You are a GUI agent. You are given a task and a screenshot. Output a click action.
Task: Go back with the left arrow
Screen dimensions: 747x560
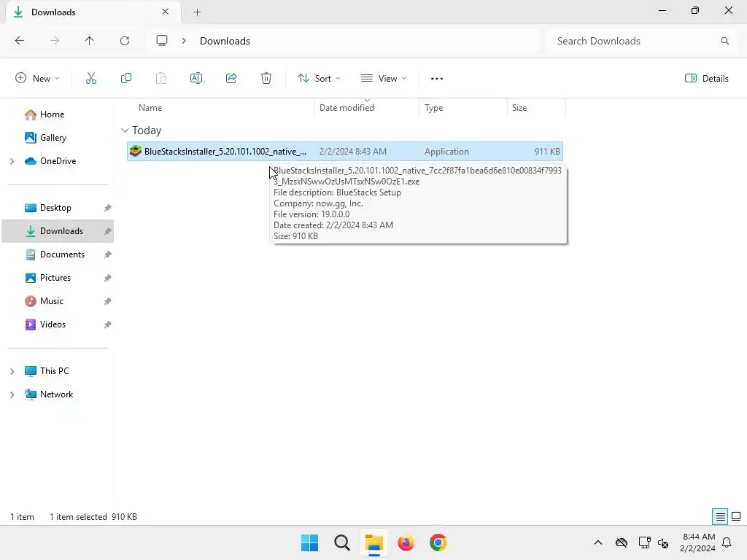coord(20,41)
